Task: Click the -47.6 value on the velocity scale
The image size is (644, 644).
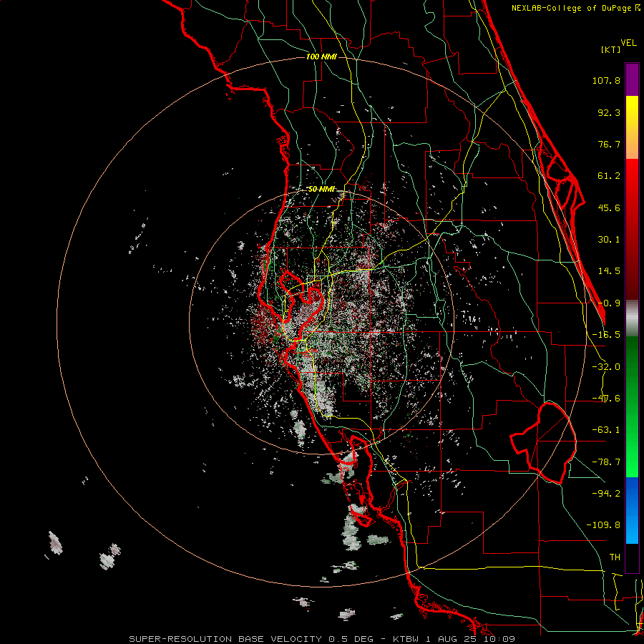Action: pyautogui.click(x=606, y=399)
